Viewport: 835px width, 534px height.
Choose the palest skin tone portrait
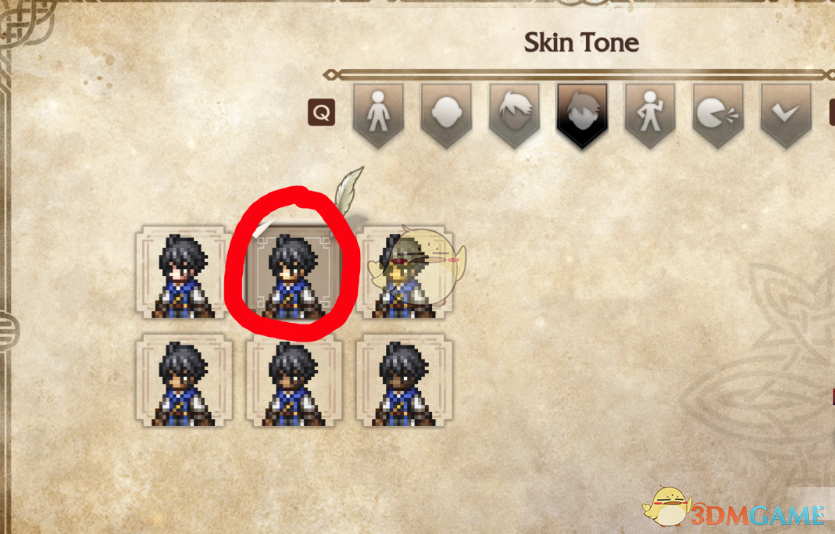coord(183,273)
